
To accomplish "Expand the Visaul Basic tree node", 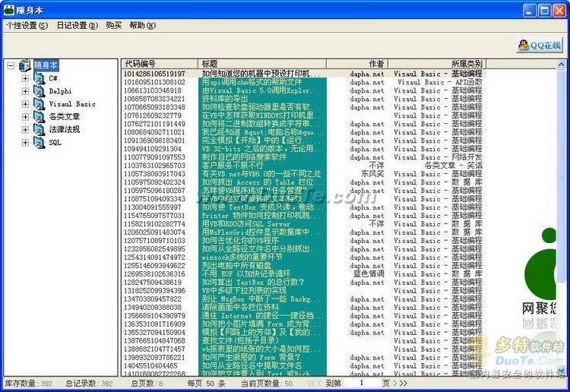I will pyautogui.click(x=25, y=104).
